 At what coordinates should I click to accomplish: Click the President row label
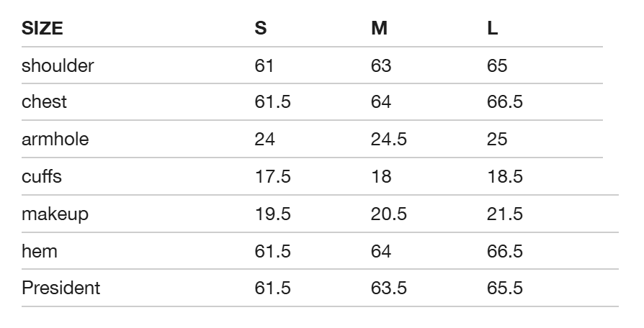[x=61, y=288]
